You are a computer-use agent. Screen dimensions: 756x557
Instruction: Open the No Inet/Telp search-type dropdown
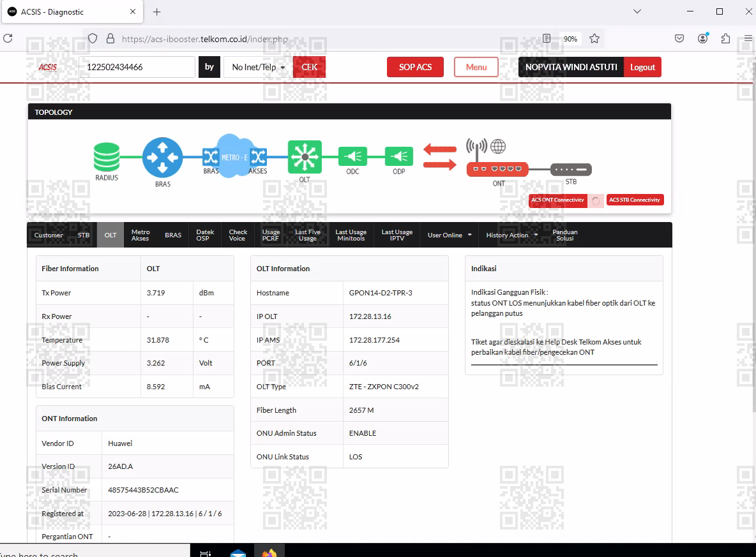258,67
